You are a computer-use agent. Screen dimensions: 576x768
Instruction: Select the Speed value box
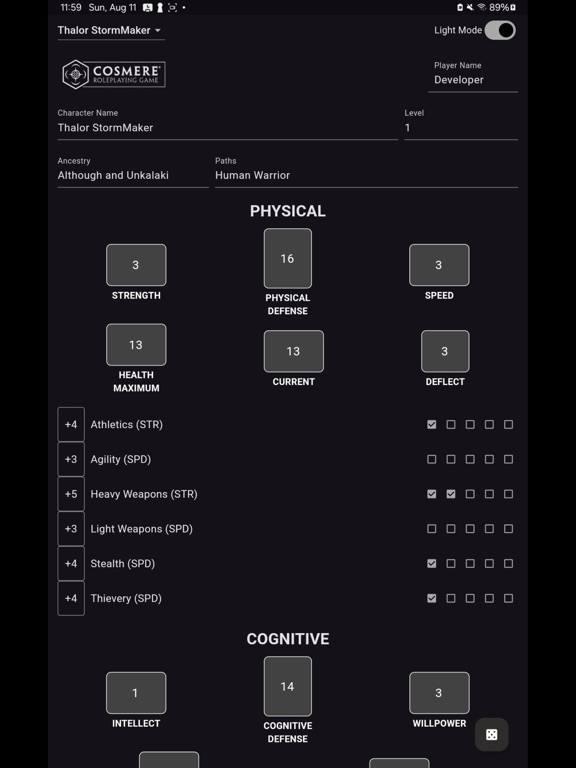439,265
